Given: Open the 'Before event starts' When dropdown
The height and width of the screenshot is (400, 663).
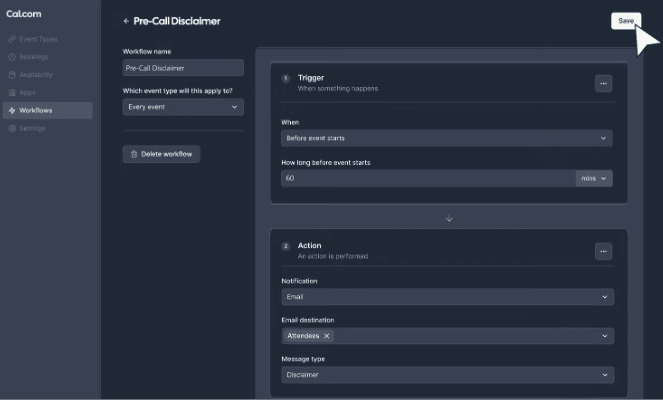Looking at the screenshot, I should [x=447, y=138].
